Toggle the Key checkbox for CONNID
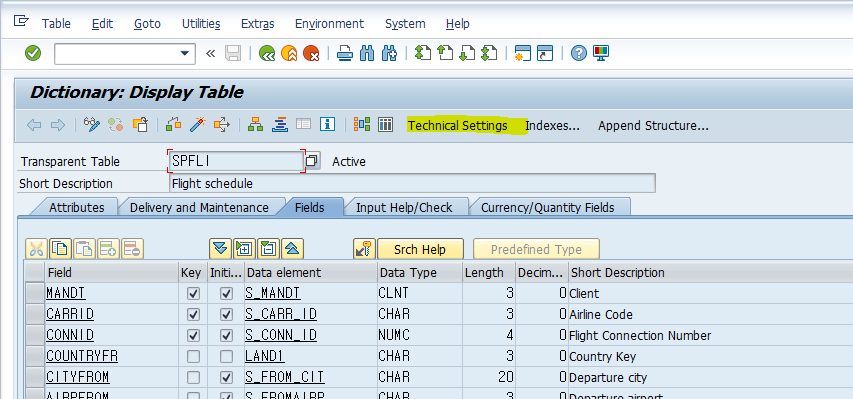The image size is (853, 399). pyautogui.click(x=193, y=335)
